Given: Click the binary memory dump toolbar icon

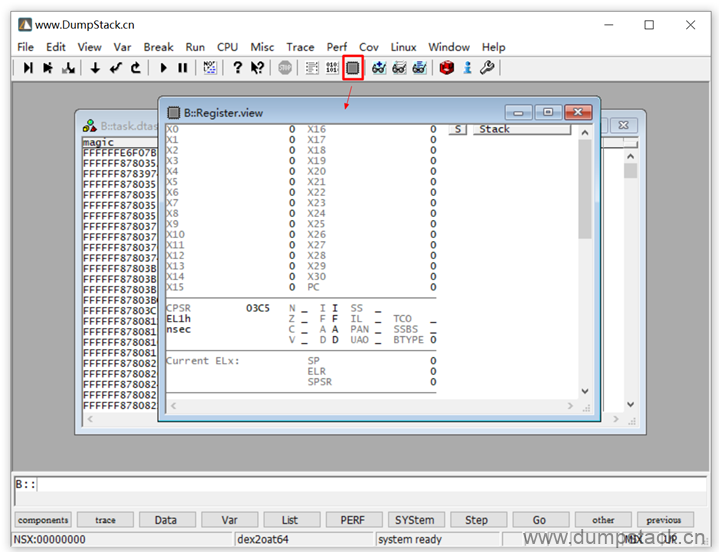Looking at the screenshot, I should pyautogui.click(x=331, y=68).
